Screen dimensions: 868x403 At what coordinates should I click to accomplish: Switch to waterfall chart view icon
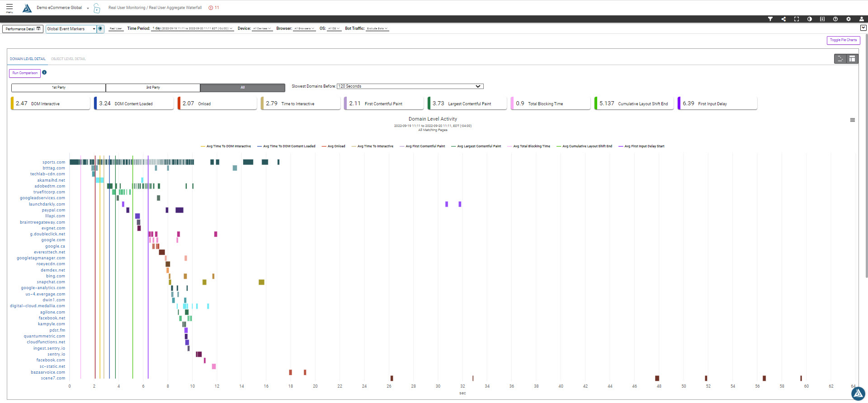[x=840, y=59]
